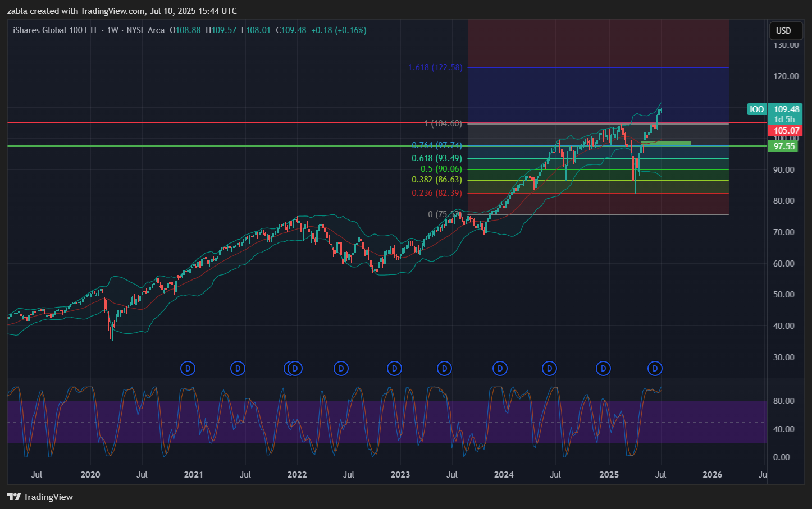
Task: Click the 0.618 (93.49) Fibonacci label
Action: coord(436,158)
